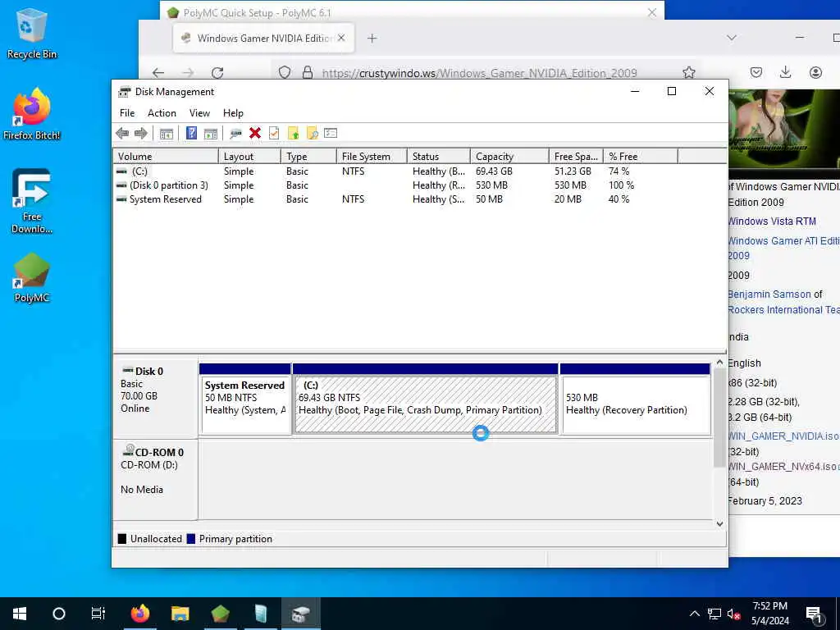Screen dimensions: 840x630
Task: Select the 530 MB Recovery Partition block
Action: [636, 399]
